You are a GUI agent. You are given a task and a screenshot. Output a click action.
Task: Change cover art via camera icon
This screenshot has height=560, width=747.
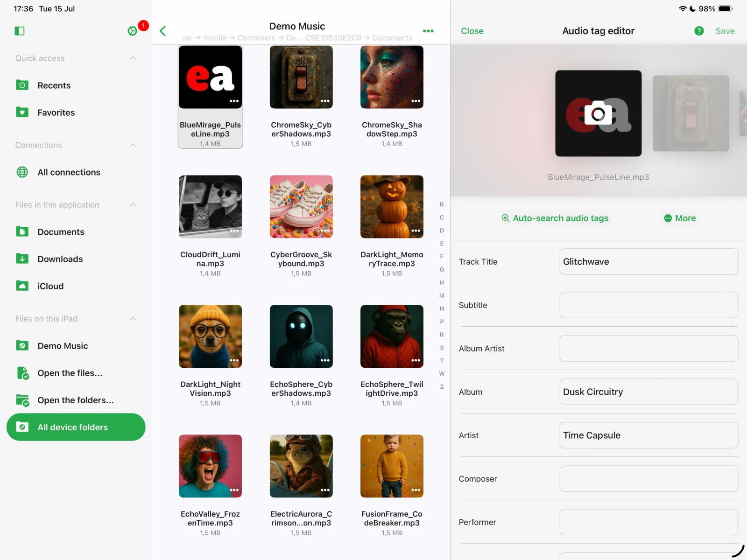tap(598, 113)
